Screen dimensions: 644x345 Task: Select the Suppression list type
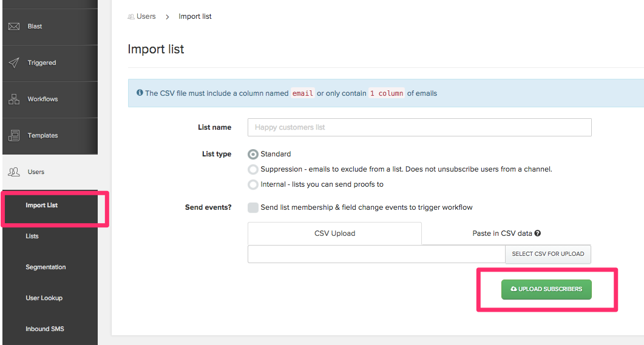[x=253, y=169]
